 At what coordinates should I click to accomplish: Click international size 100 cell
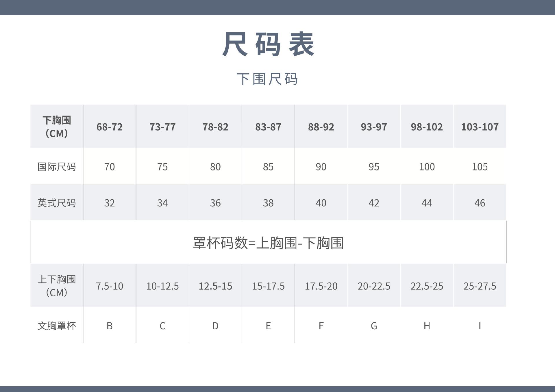coord(427,167)
